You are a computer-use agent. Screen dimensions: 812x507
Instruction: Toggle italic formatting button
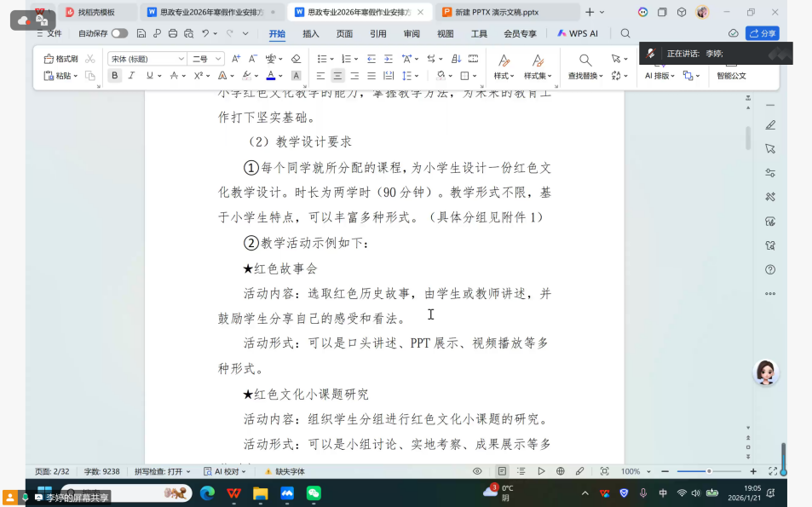click(131, 76)
